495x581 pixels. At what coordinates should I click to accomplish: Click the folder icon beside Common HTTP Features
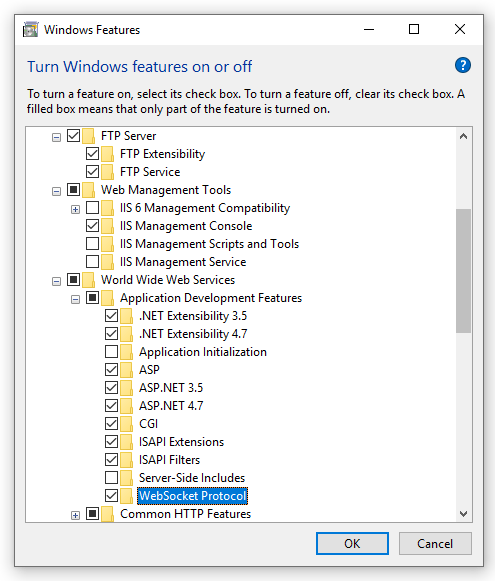coord(107,514)
